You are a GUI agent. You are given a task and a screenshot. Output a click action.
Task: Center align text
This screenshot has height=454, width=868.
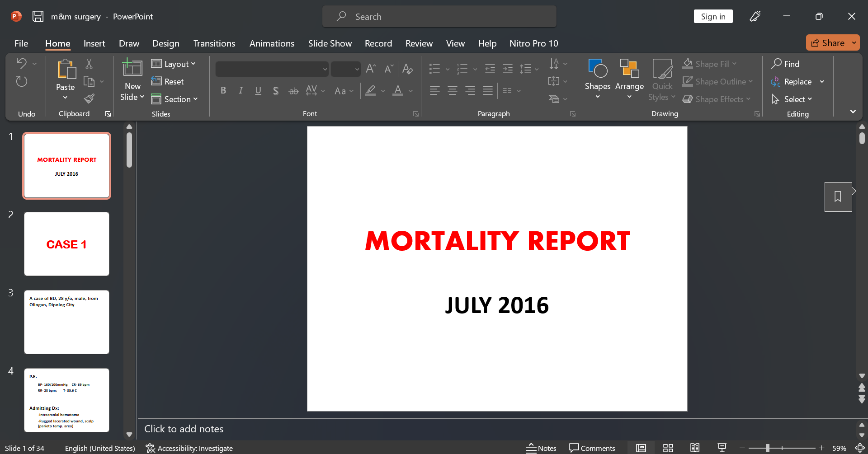pos(452,90)
